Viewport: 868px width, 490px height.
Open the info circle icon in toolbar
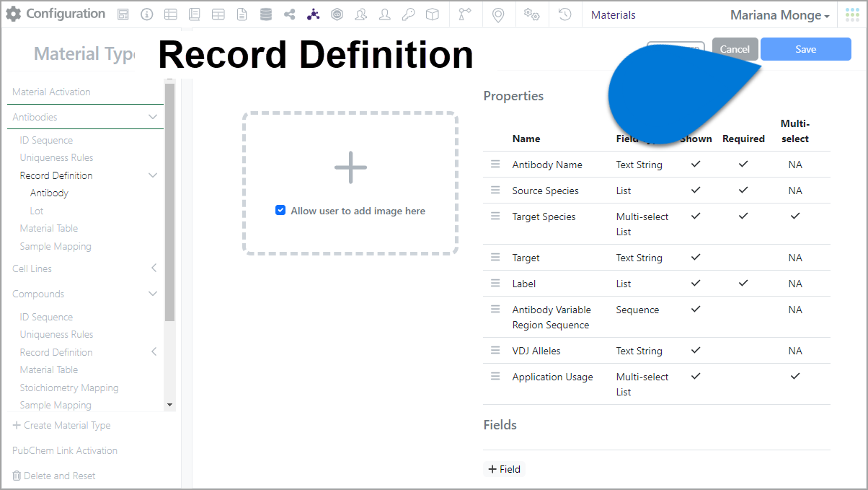point(147,14)
